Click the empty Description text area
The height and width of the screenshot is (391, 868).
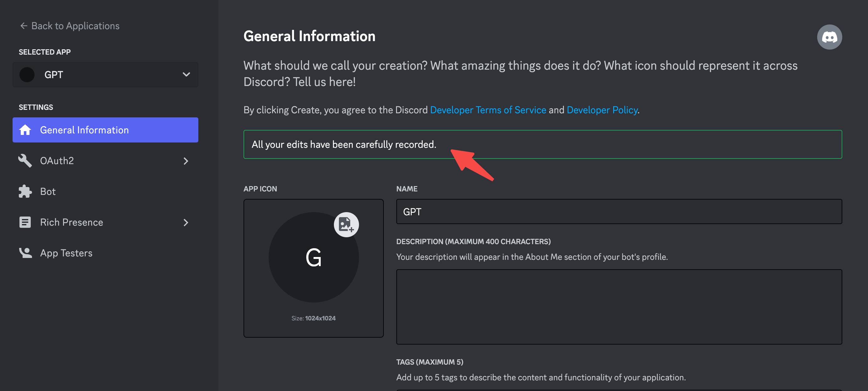pyautogui.click(x=619, y=307)
